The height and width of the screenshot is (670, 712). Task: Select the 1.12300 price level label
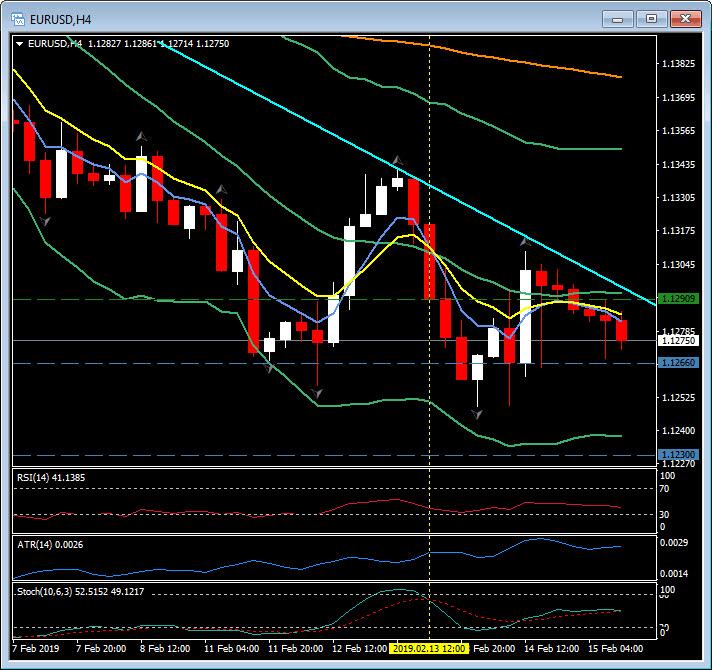tap(678, 455)
